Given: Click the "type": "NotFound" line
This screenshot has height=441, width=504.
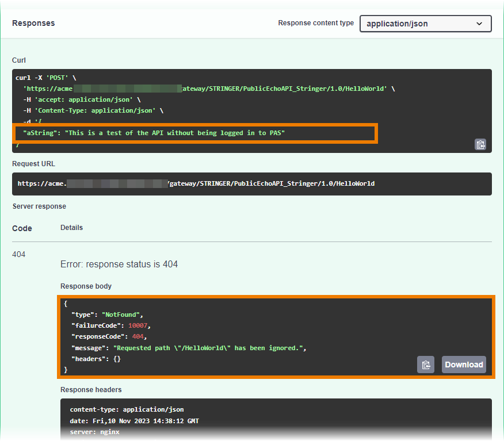Looking at the screenshot, I should 106,315.
